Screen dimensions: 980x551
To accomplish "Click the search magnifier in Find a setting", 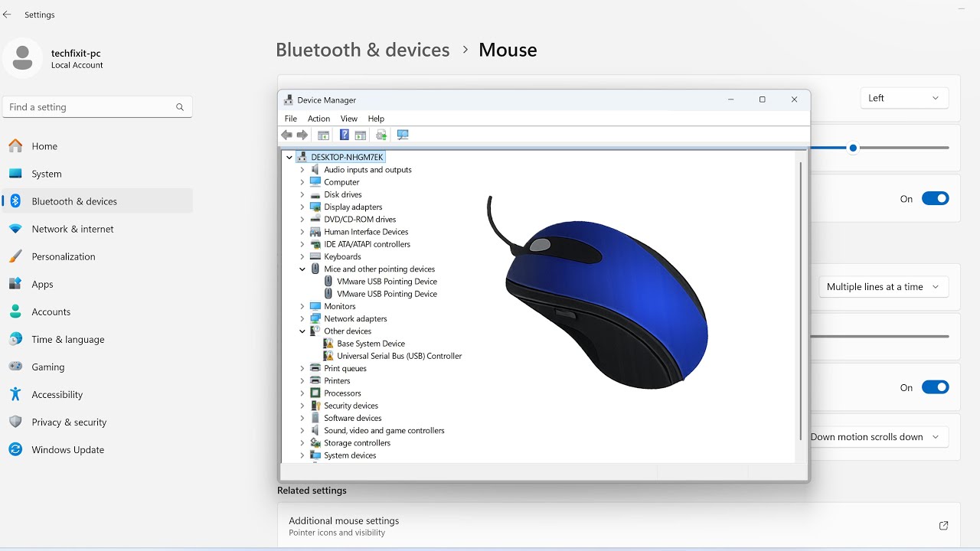I will point(180,107).
